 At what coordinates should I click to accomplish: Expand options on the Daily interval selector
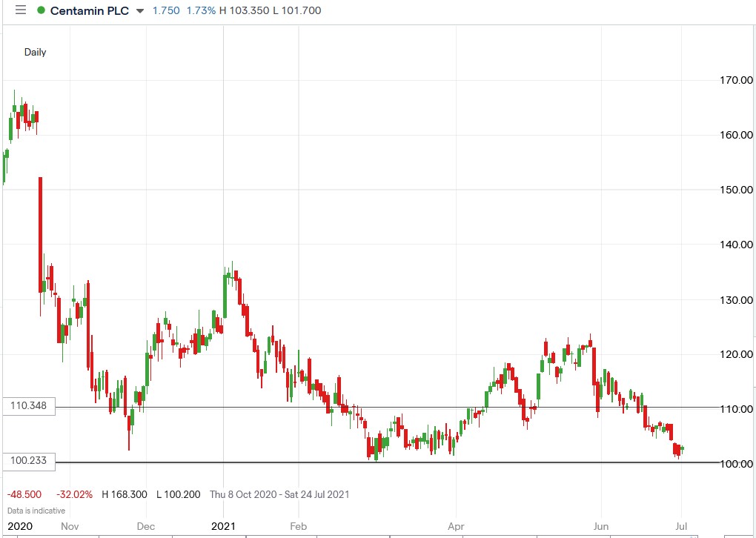tap(35, 53)
